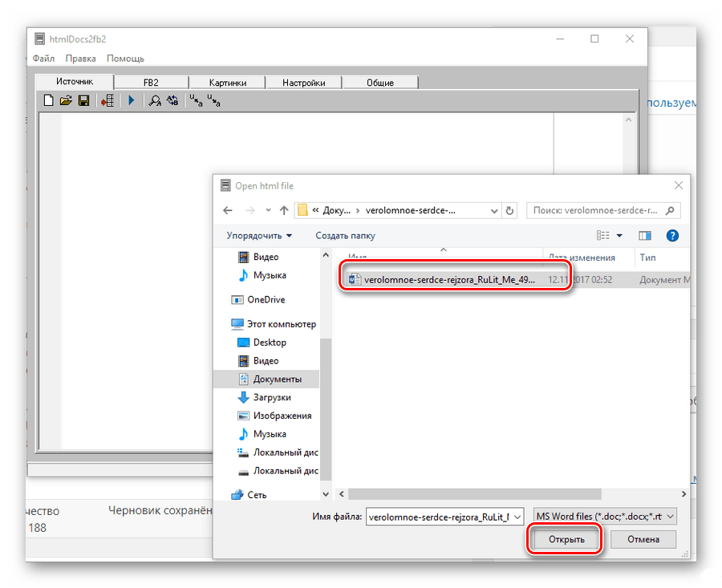This screenshot has height=588, width=722.
Task: Click the Отмена button
Action: coord(643,539)
